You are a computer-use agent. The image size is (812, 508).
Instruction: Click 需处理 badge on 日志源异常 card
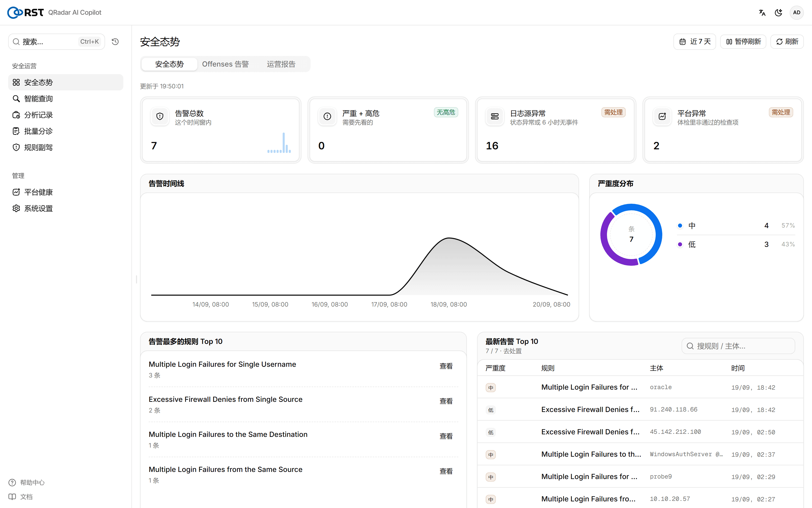tap(613, 112)
